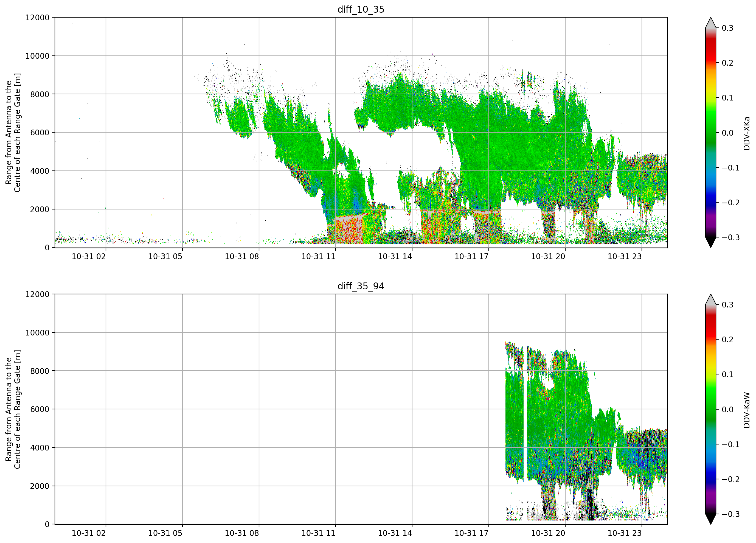Click "10-31 11" tick label under diff_10_35
Screen dimensions: 756x543
318,256
